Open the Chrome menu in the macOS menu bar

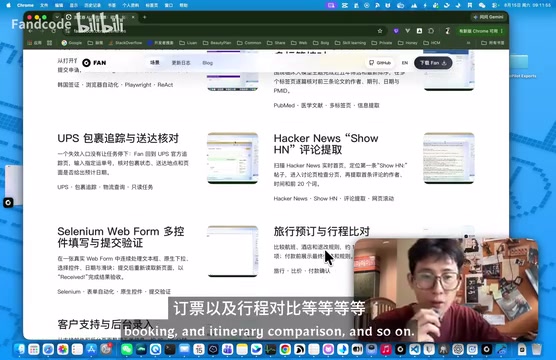pyautogui.click(x=25, y=5)
